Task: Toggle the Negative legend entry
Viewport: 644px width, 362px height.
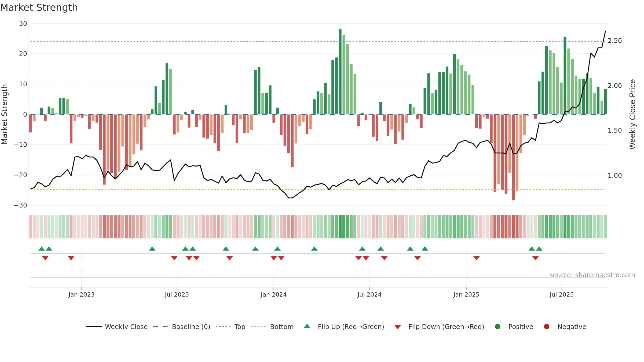Action: (565, 327)
